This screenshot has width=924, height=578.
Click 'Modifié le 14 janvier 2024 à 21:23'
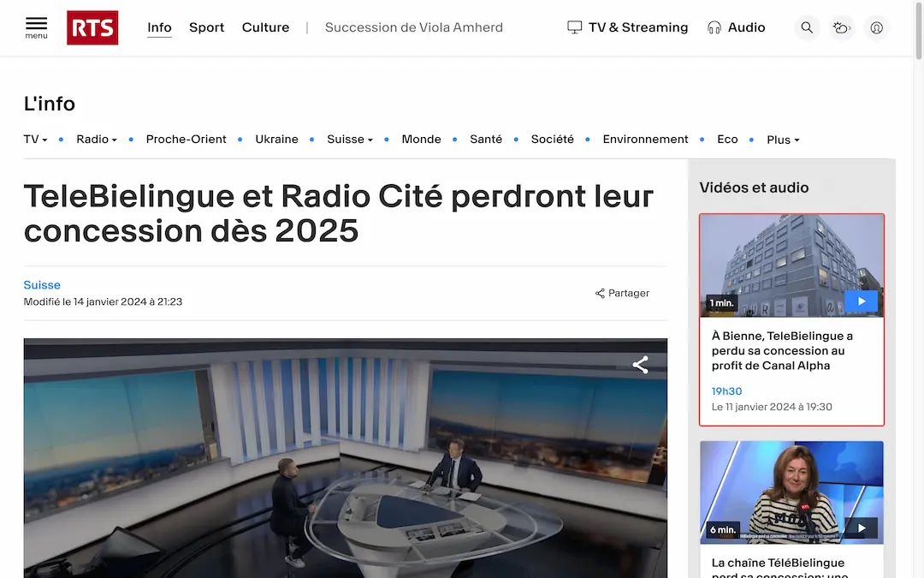click(104, 302)
